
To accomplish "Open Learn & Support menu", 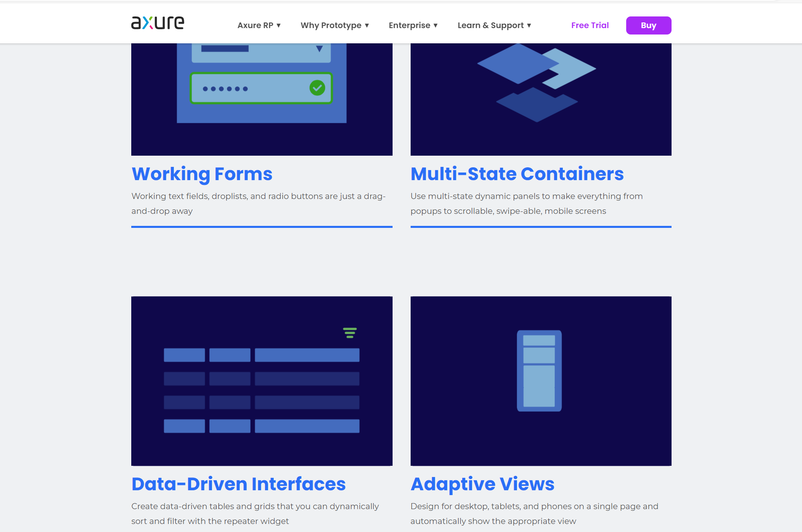I will tap(494, 25).
